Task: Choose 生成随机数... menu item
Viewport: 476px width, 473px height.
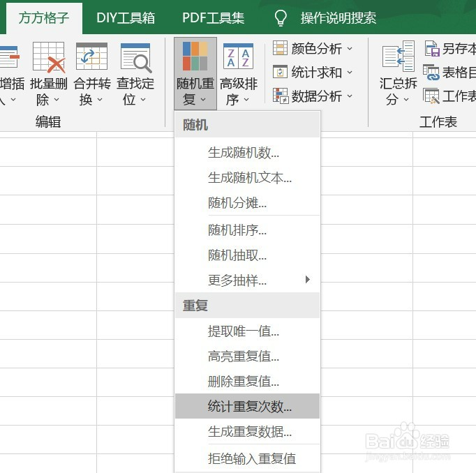Action: pyautogui.click(x=247, y=153)
